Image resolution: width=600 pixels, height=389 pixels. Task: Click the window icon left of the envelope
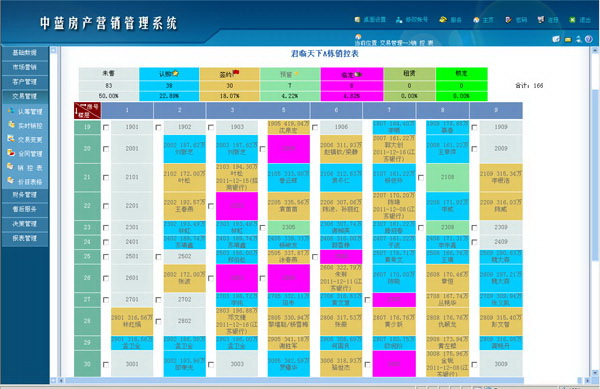[x=556, y=39]
